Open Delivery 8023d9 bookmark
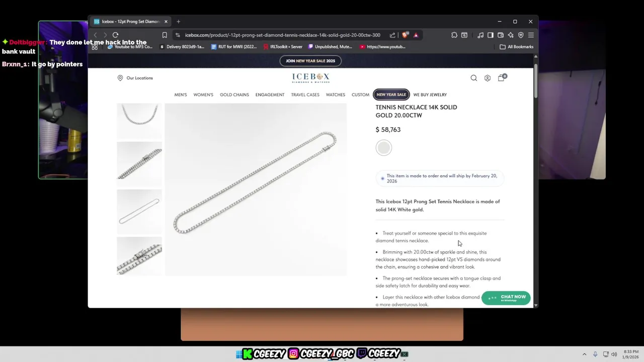The height and width of the screenshot is (362, 644). pyautogui.click(x=182, y=47)
